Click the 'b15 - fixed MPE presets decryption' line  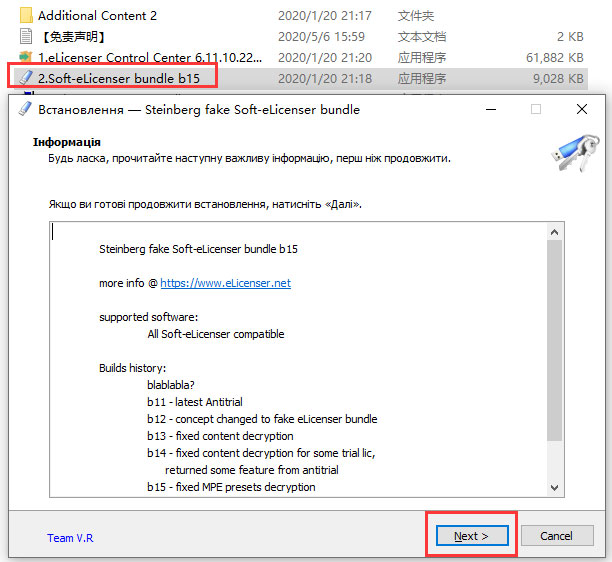(x=231, y=487)
